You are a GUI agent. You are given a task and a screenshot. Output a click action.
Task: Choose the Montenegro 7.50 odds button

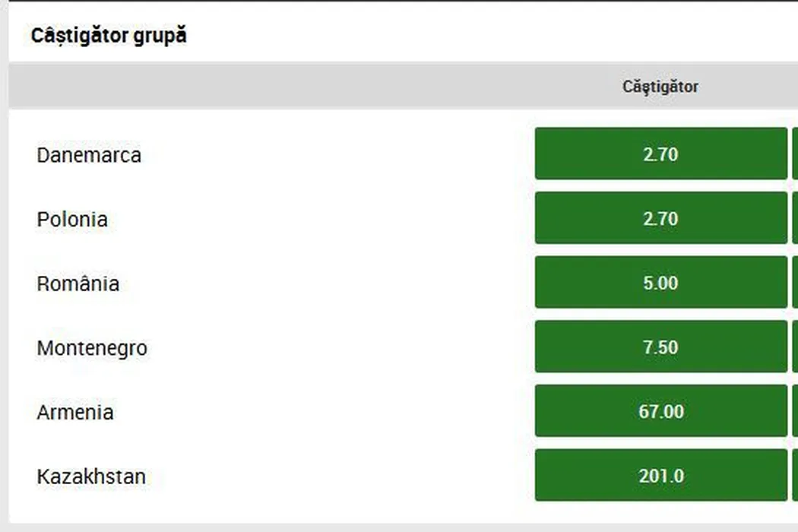(660, 347)
